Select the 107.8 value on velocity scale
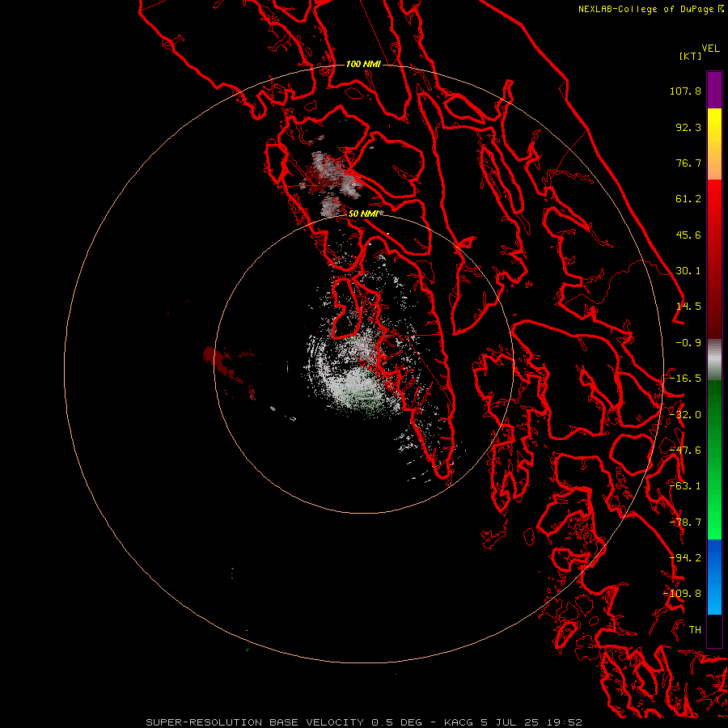Screen dimensions: 728x728 click(x=685, y=91)
